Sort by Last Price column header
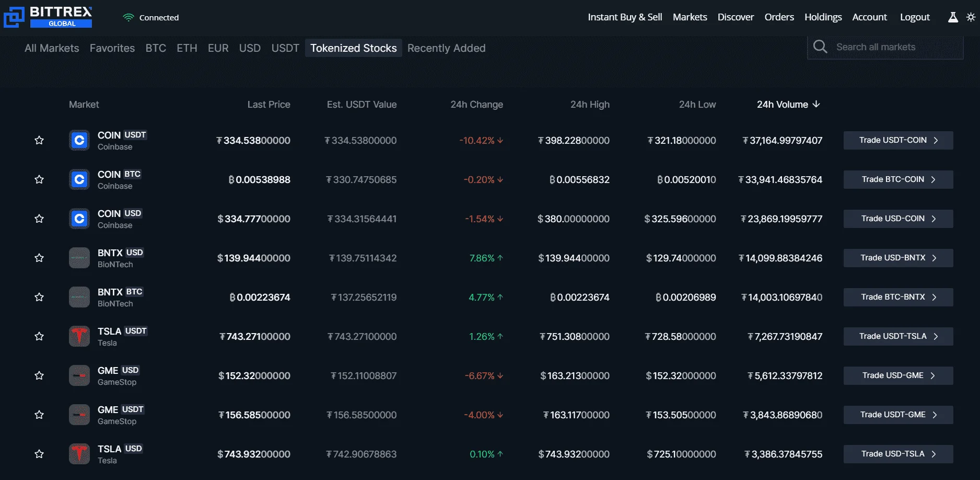The image size is (980, 480). tap(269, 105)
